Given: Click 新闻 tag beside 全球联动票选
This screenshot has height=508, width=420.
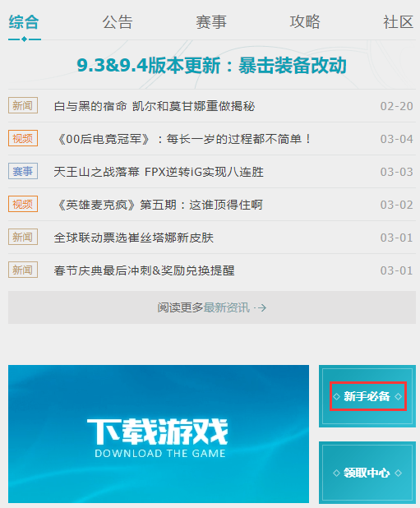Looking at the screenshot, I should tap(23, 237).
